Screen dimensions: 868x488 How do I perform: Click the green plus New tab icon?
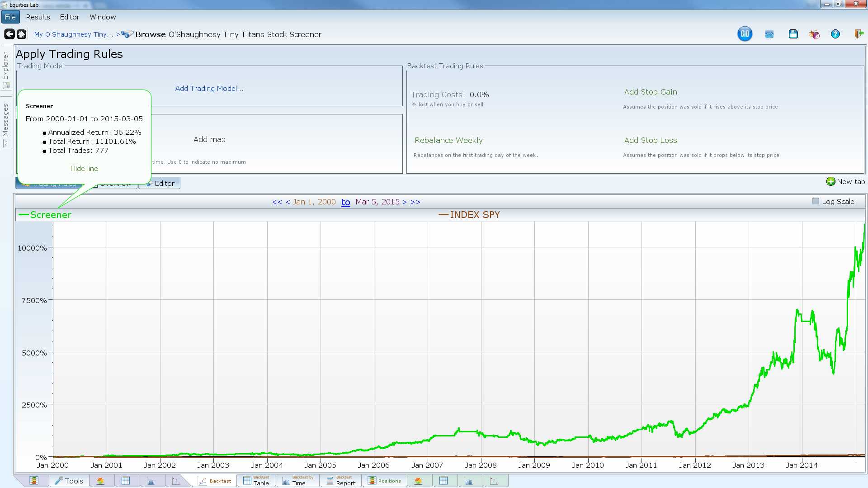830,181
